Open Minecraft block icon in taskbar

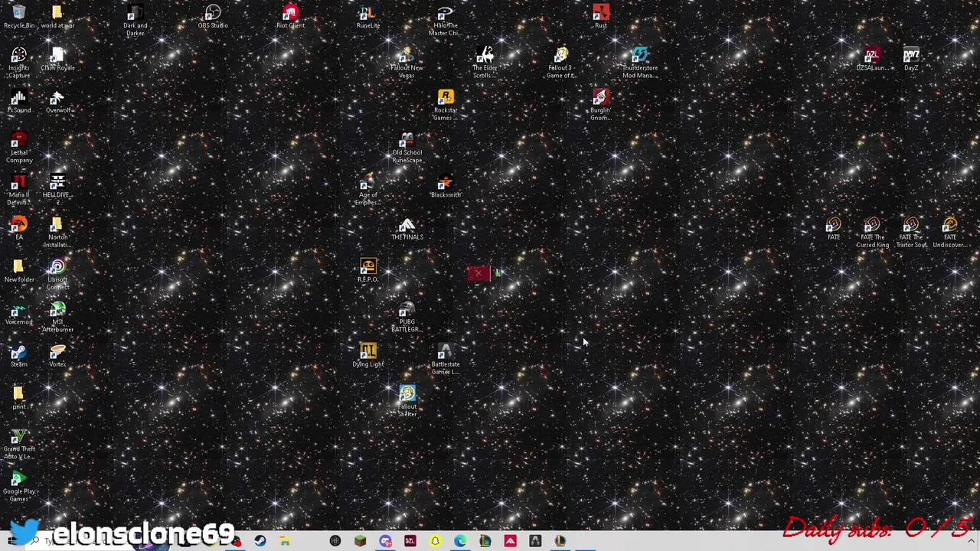click(x=360, y=541)
